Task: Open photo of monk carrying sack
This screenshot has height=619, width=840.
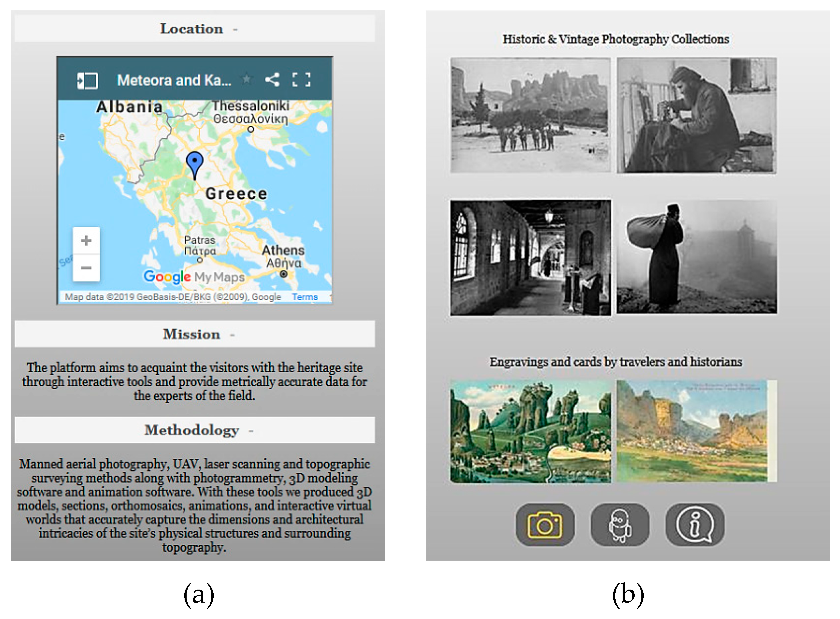Action: coord(696,257)
